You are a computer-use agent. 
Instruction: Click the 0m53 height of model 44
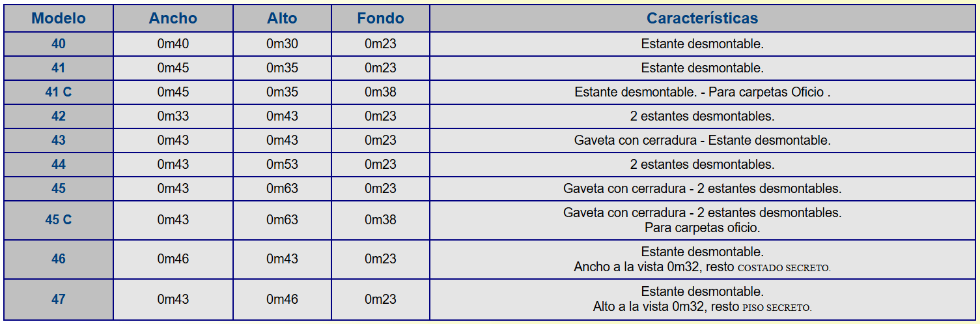click(x=282, y=165)
